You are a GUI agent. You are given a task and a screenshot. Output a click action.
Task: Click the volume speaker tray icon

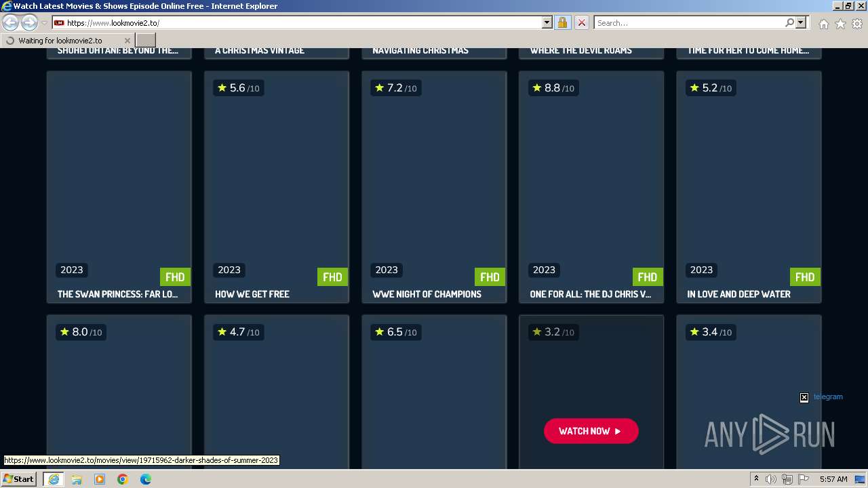point(771,479)
